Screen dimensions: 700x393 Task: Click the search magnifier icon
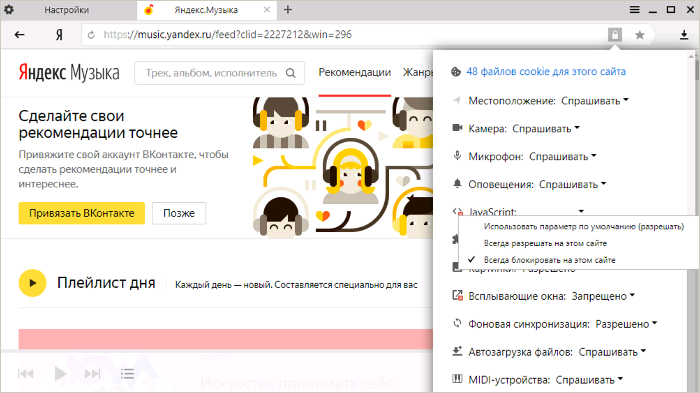coord(291,73)
